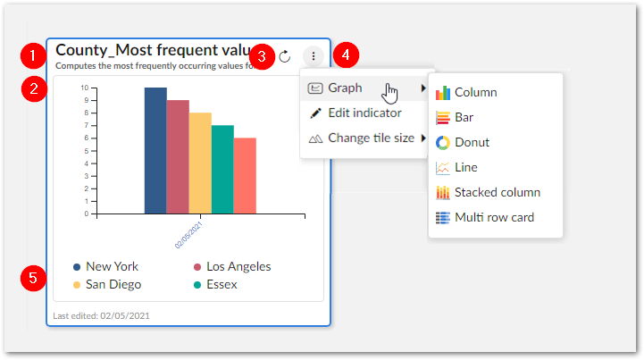Select the Line chart icon
The width and height of the screenshot is (644, 360).
(442, 167)
